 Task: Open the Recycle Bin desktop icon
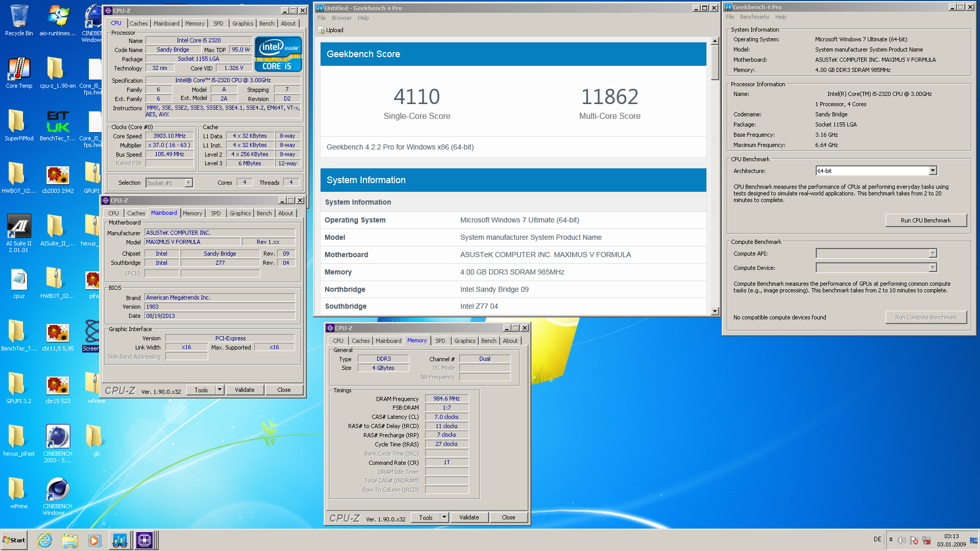(x=19, y=20)
